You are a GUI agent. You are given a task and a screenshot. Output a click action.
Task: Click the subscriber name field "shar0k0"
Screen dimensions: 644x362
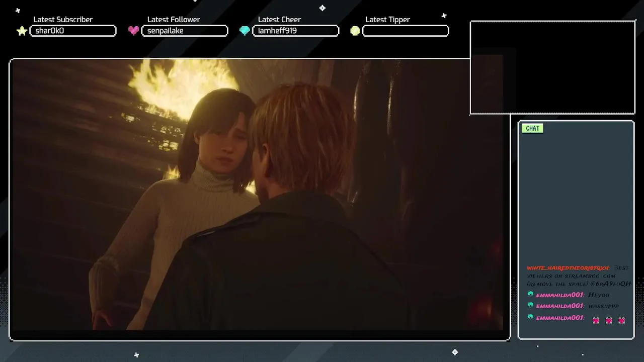pos(73,31)
